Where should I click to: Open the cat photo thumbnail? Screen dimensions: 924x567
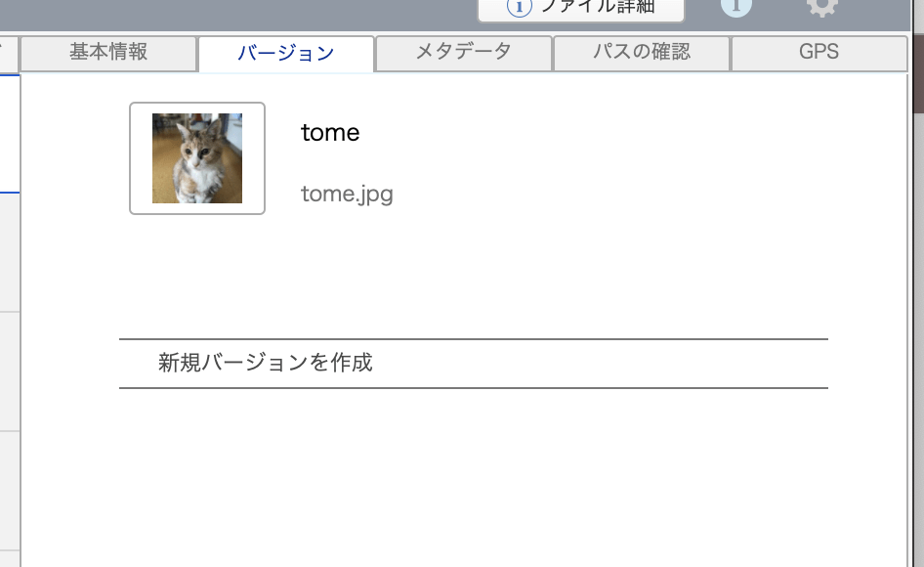click(x=197, y=158)
